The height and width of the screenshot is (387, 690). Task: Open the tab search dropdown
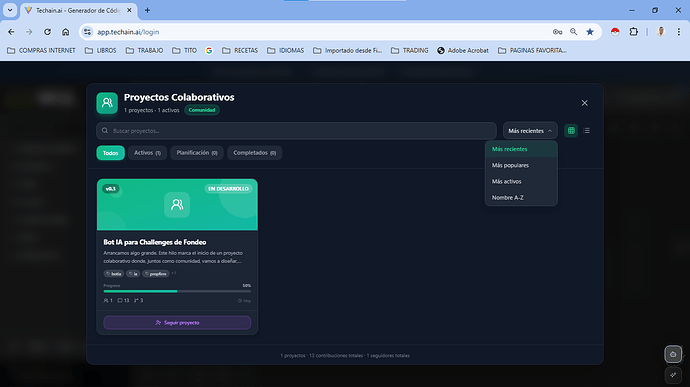coord(10,10)
